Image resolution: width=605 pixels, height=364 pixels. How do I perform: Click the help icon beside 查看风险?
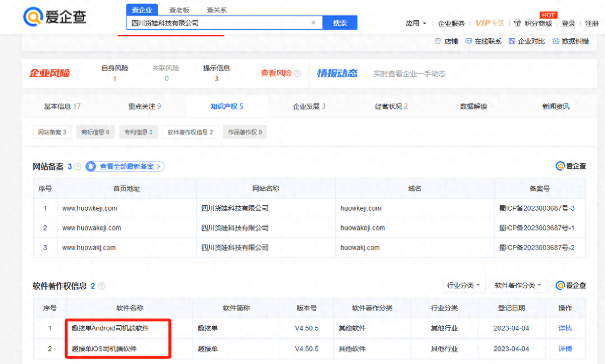[x=297, y=73]
